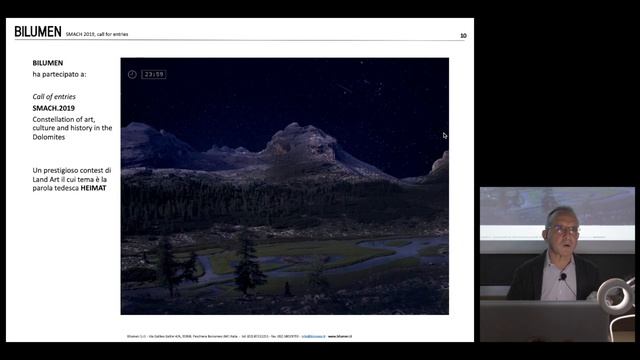This screenshot has width=640, height=360.
Task: Click the 'ha partecipato a:' line
Action: (60, 74)
